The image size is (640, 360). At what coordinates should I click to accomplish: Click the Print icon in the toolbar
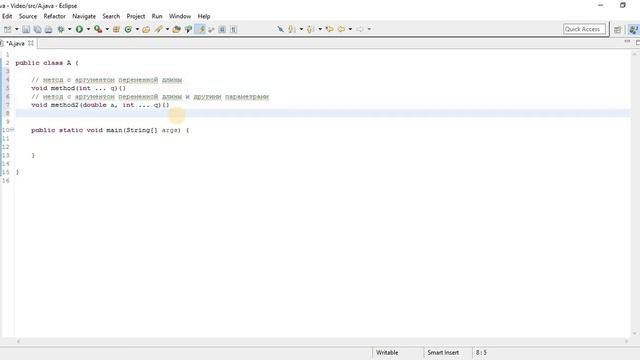pyautogui.click(x=49, y=29)
